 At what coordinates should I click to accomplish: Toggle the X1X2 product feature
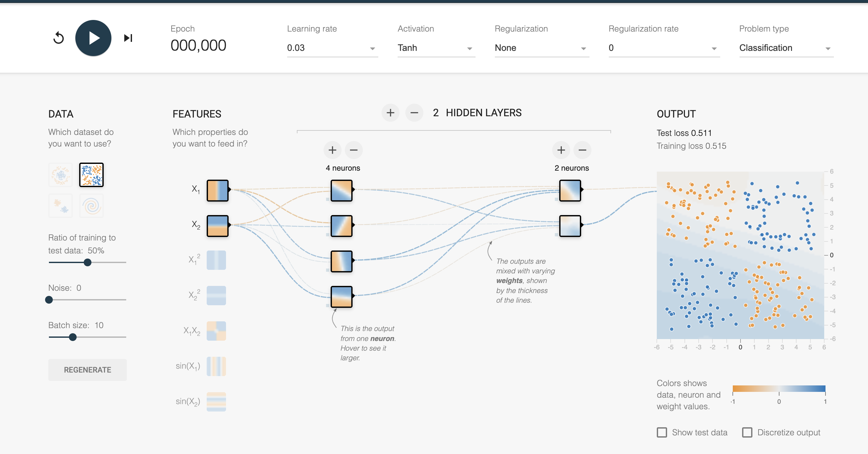(216, 331)
